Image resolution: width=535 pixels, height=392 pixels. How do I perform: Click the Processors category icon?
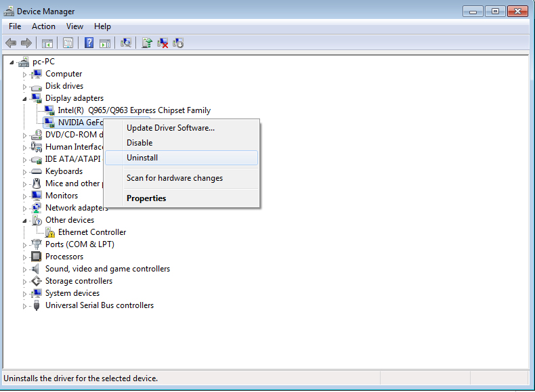click(37, 257)
